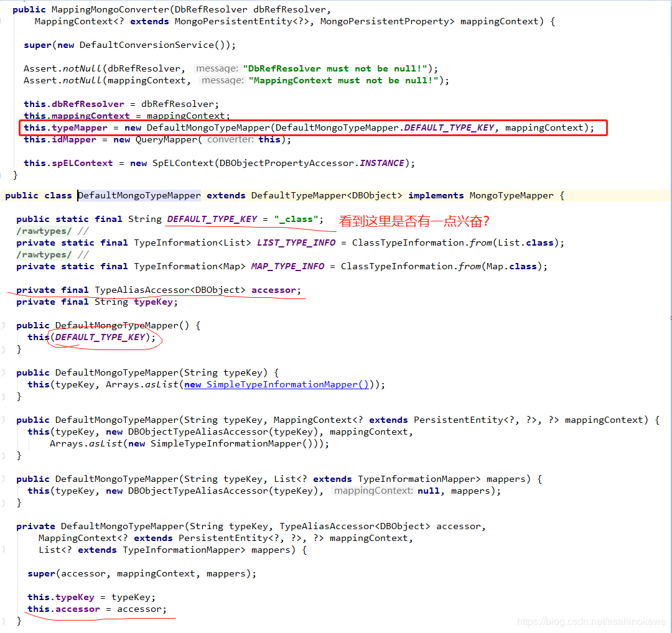Click the "MappingContext must not be null!" string
Image resolution: width=672 pixels, height=633 pixels.
coord(343,80)
